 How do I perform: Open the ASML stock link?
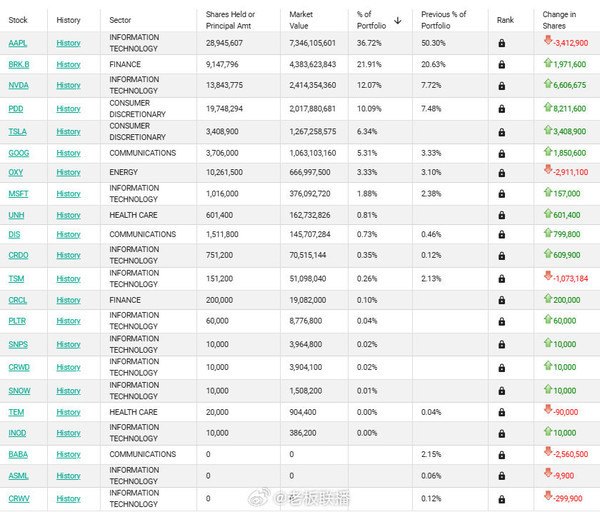click(18, 476)
